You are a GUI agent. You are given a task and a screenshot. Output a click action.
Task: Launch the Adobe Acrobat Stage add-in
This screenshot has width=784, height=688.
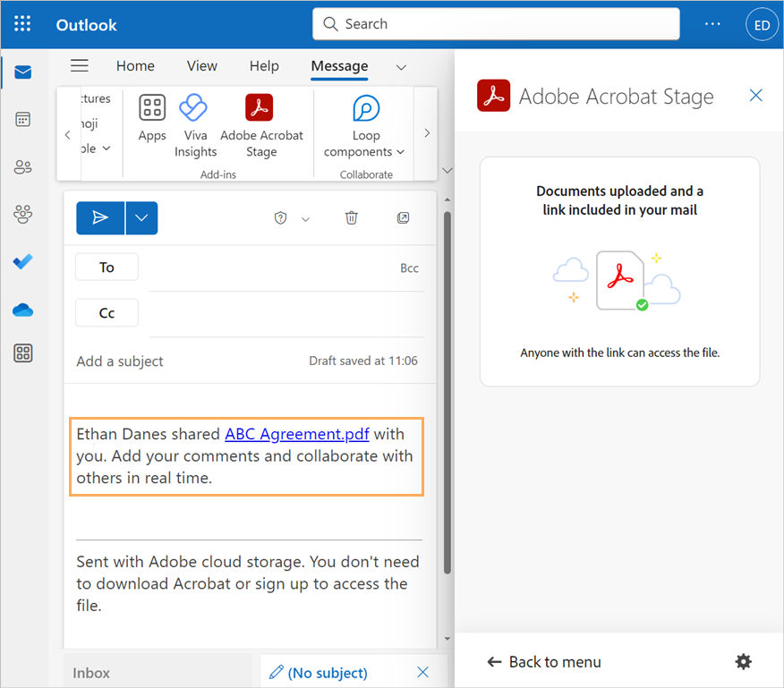[x=260, y=121]
